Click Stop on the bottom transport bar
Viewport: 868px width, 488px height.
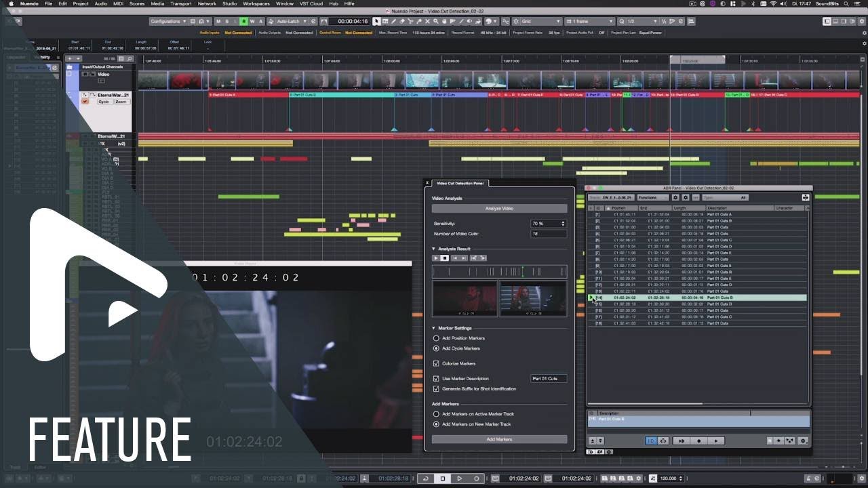pyautogui.click(x=443, y=479)
